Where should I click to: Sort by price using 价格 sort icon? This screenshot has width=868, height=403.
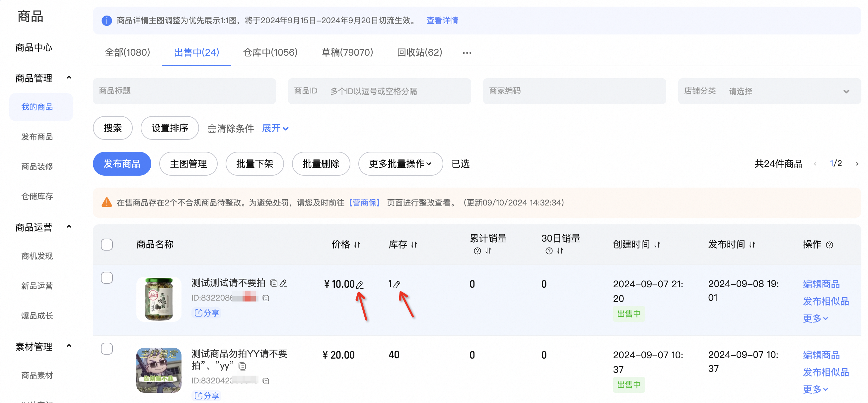tap(357, 245)
